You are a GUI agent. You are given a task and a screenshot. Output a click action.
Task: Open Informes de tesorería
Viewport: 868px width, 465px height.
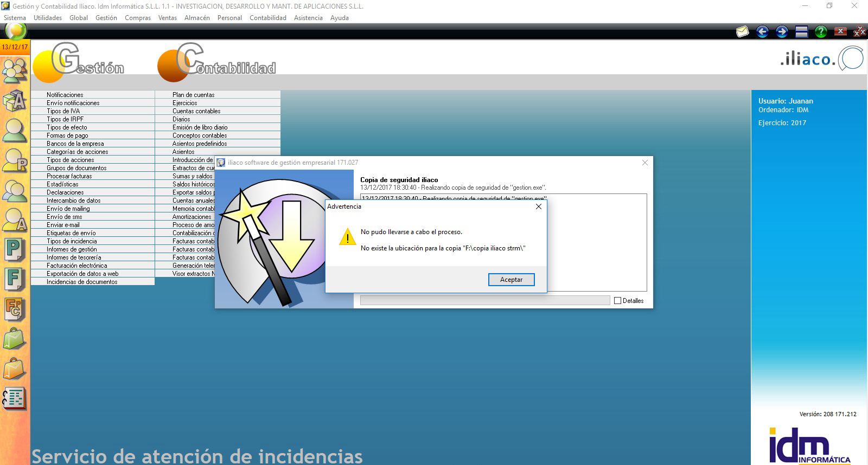tap(93, 257)
